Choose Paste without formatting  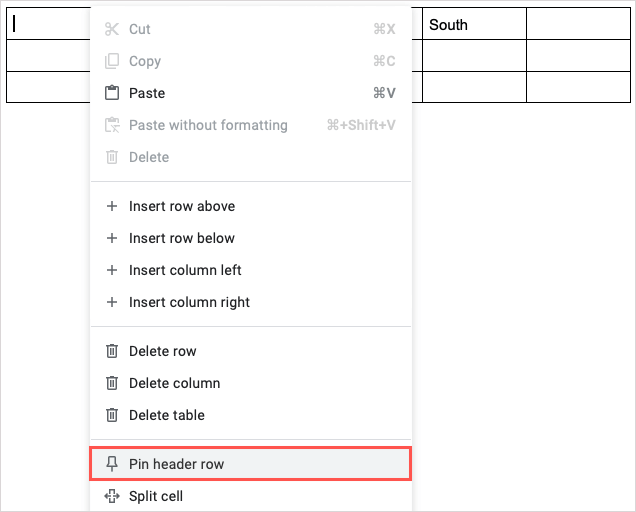208,125
